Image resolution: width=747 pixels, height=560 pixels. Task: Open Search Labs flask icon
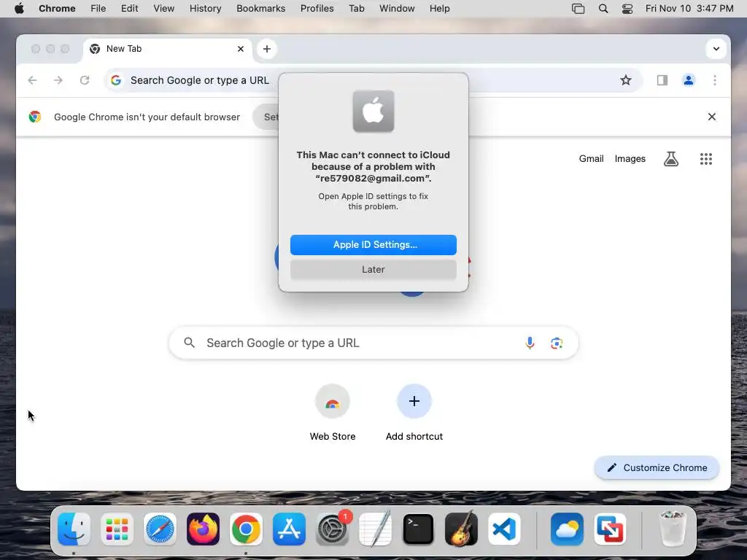[671, 158]
